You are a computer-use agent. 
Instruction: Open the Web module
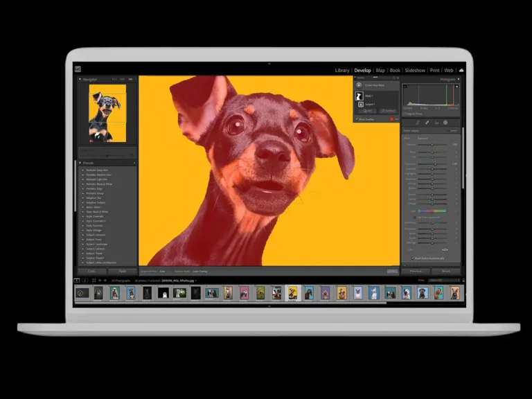[x=449, y=70]
